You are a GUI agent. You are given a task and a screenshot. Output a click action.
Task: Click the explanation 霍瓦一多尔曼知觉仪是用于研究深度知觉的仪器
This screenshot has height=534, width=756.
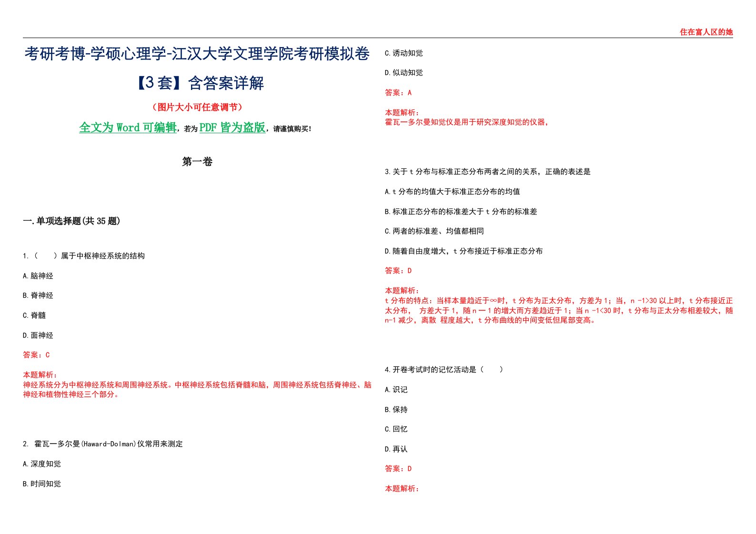click(x=467, y=122)
